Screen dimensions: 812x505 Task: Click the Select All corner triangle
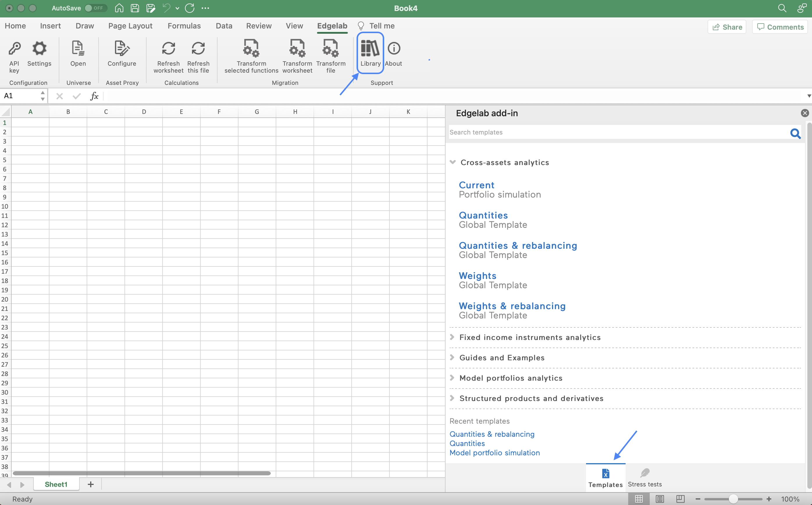6,112
